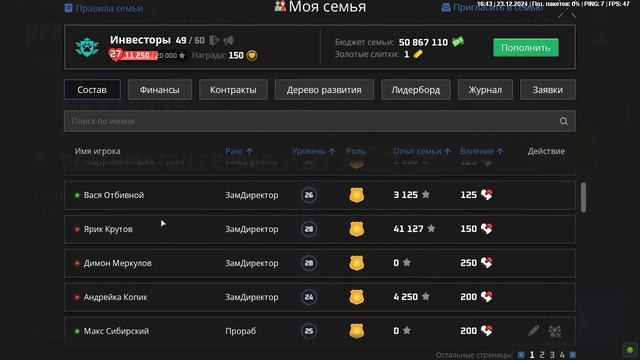Edit Макс Сибирский with pencil icon
This screenshot has height=360, width=640.
(x=533, y=331)
